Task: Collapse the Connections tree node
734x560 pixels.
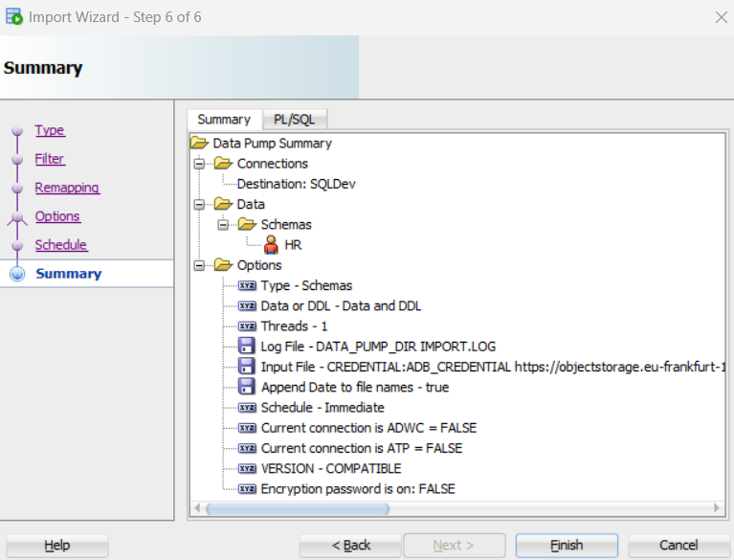Action: [x=199, y=164]
